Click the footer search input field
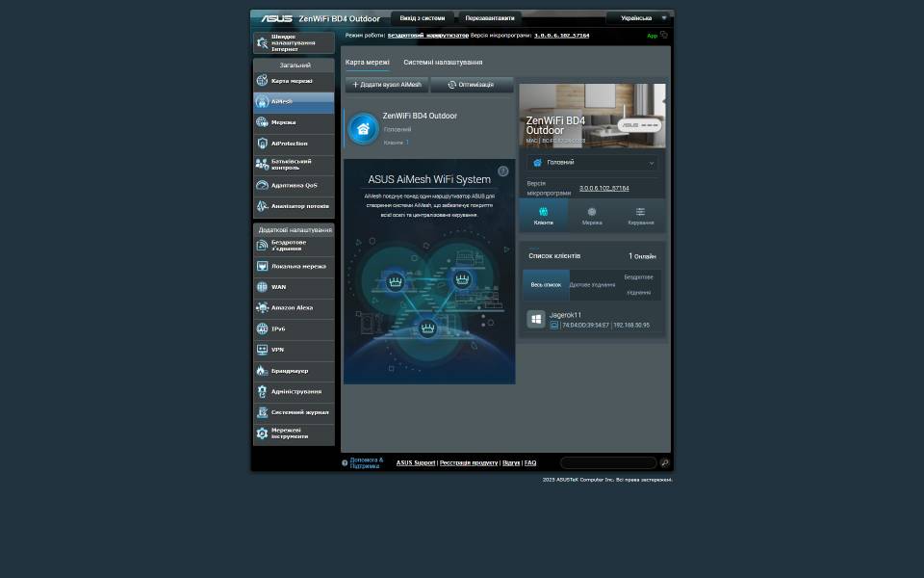The image size is (924, 578). click(x=608, y=463)
